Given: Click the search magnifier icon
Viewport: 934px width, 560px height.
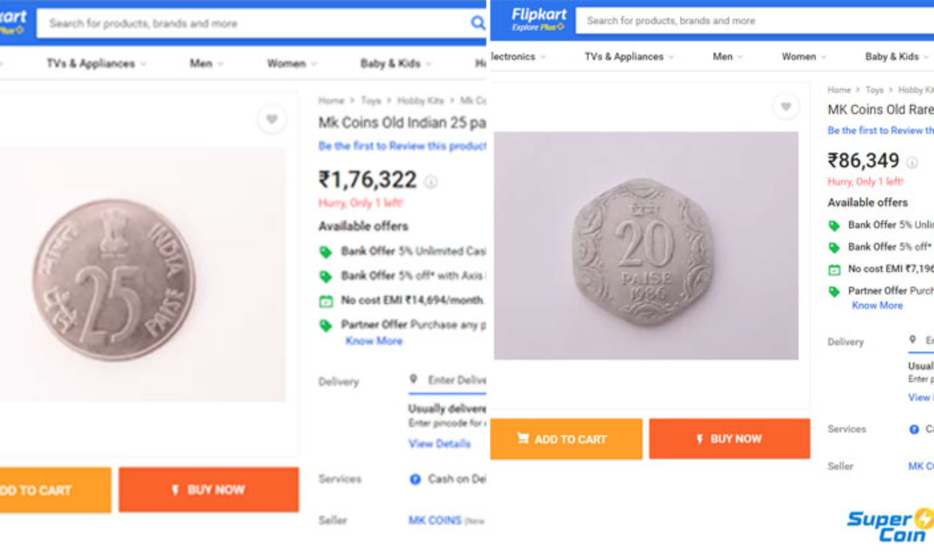Looking at the screenshot, I should tap(478, 24).
